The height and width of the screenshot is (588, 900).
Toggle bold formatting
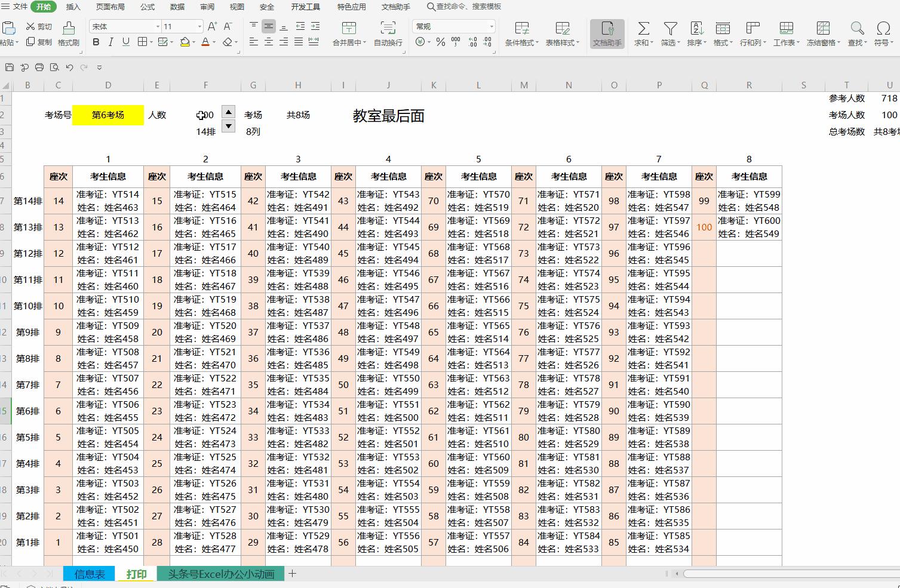click(96, 42)
